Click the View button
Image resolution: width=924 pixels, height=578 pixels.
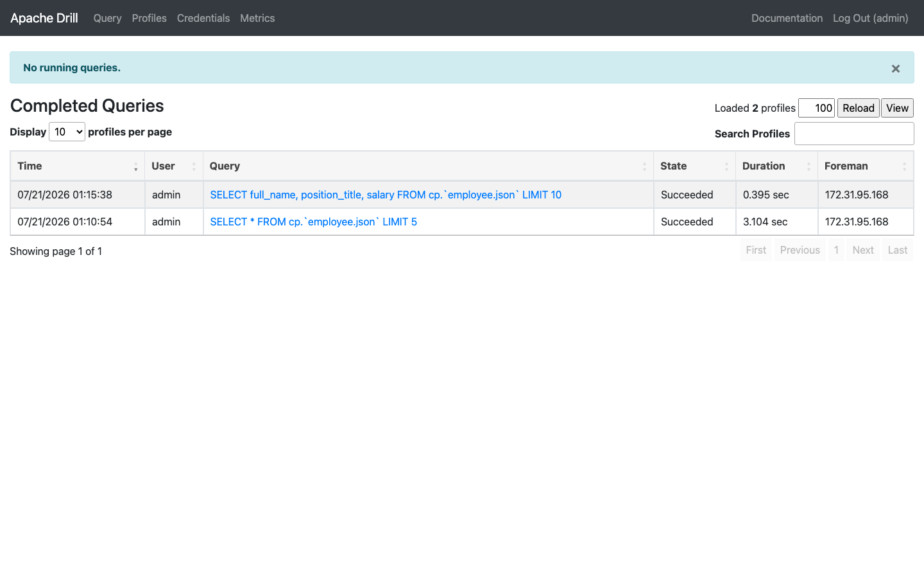click(897, 108)
